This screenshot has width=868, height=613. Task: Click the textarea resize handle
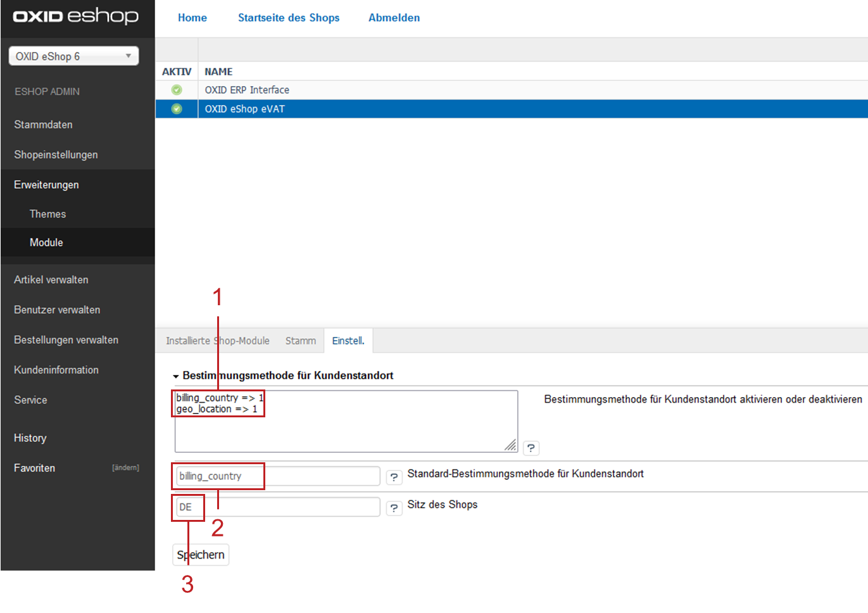coord(510,445)
